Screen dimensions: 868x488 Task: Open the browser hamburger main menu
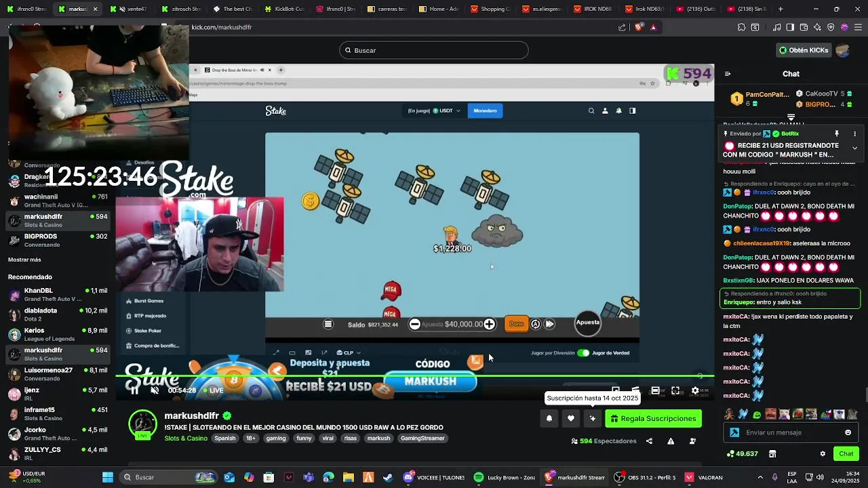tap(858, 27)
